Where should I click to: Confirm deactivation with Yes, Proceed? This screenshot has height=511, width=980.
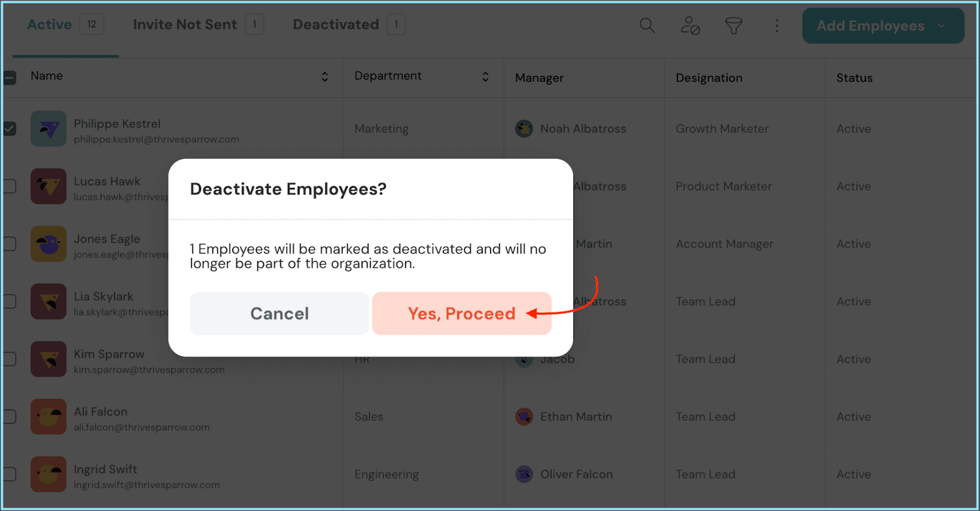461,314
